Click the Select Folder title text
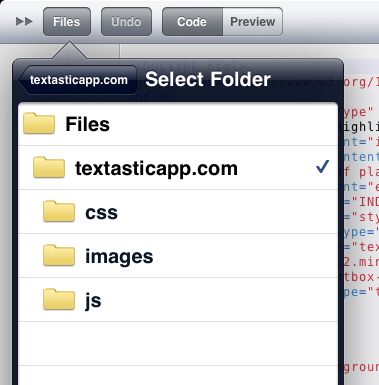The width and height of the screenshot is (379, 385). coord(208,80)
